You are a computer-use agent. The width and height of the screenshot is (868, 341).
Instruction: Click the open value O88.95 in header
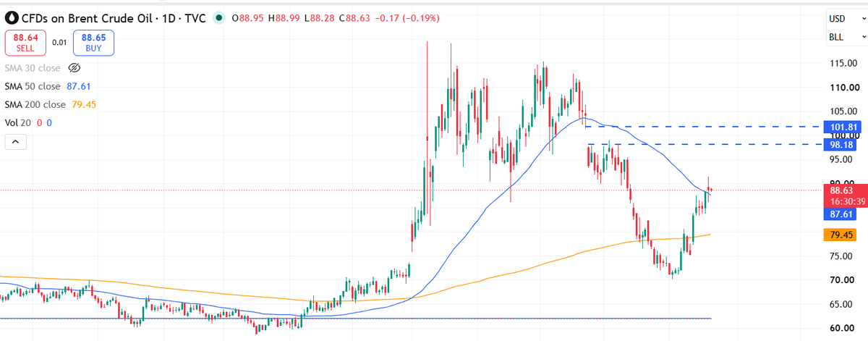pos(247,17)
